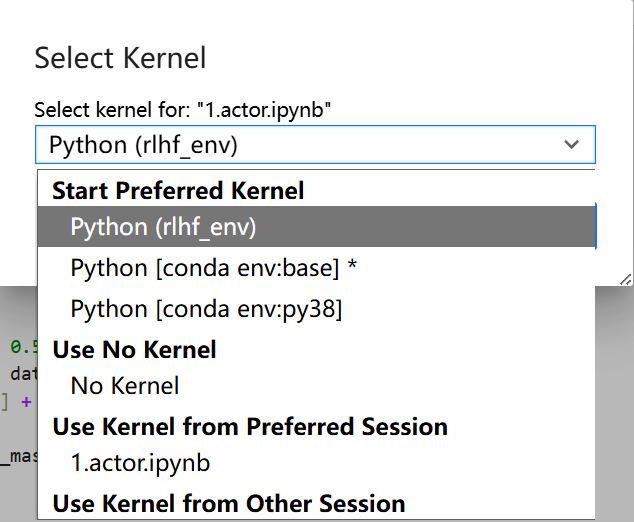Pick the Python [conda env:py38] kernel
The width and height of the screenshot is (634, 522).
[x=206, y=310]
